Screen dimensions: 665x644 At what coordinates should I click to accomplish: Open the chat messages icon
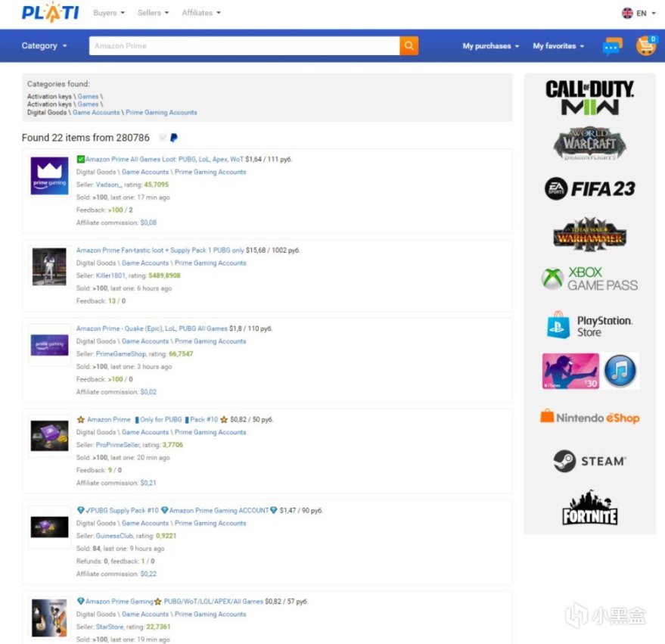pos(612,46)
